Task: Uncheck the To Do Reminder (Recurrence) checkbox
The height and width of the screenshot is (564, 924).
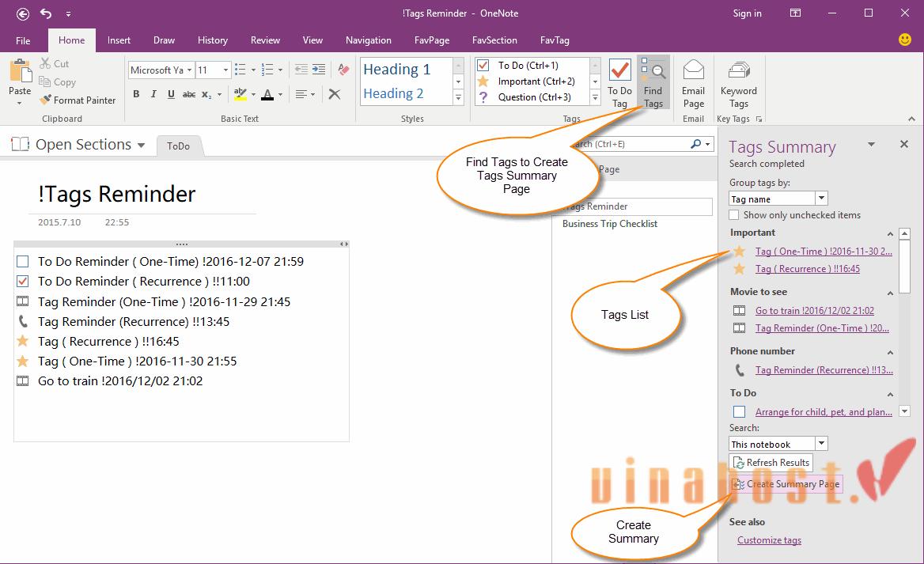Action: click(22, 281)
